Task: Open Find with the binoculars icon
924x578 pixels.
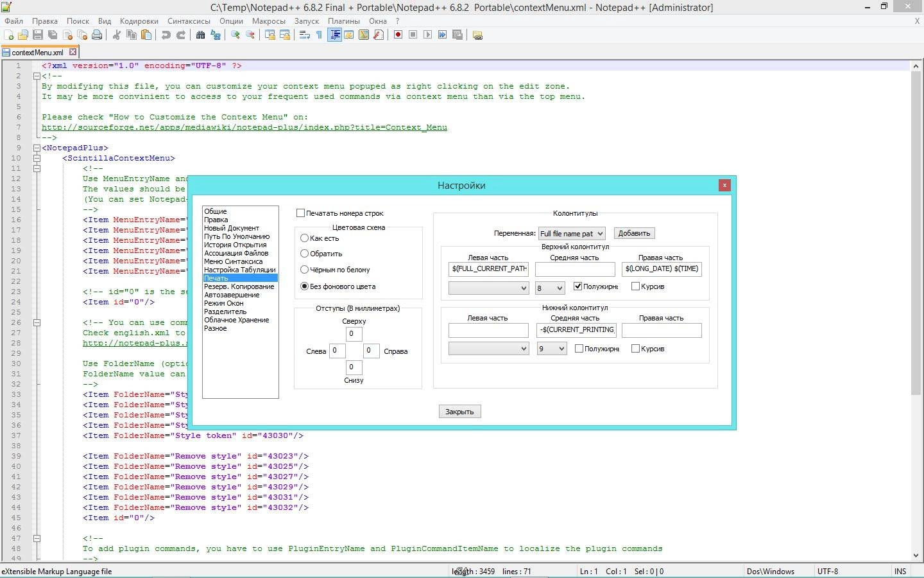Action: coord(201,35)
